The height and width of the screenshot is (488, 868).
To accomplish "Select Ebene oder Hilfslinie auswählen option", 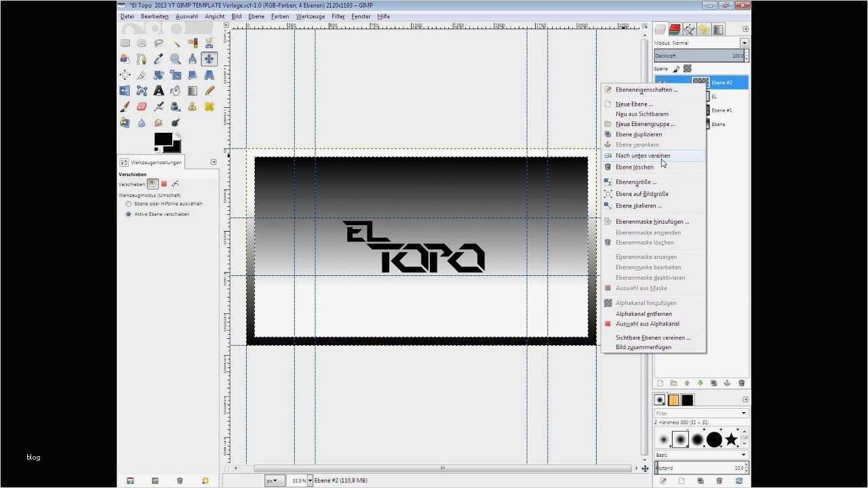I will click(x=129, y=203).
